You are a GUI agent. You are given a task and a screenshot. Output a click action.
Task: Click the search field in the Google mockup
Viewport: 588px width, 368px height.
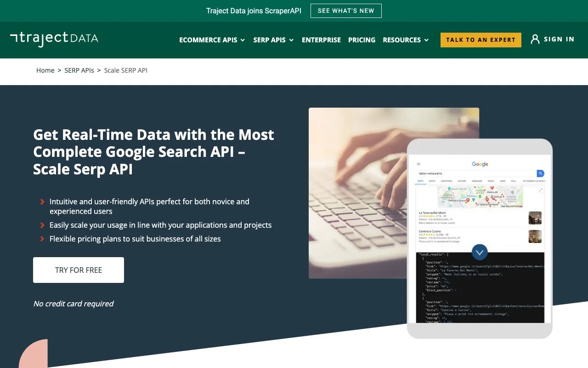476,173
